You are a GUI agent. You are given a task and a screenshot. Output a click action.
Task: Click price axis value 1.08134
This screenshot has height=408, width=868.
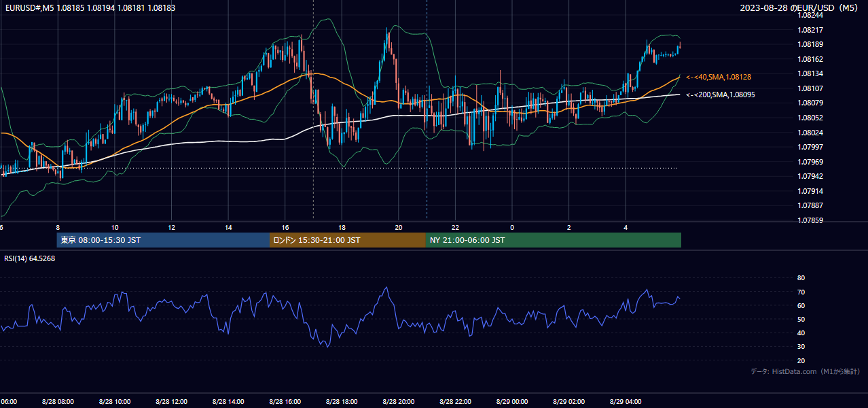[x=811, y=73]
